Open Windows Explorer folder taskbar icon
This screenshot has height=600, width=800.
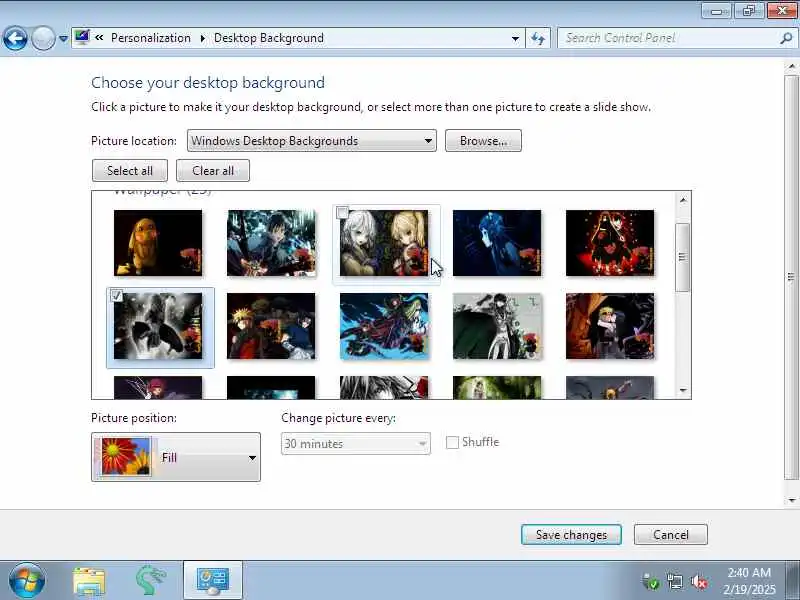(x=90, y=581)
